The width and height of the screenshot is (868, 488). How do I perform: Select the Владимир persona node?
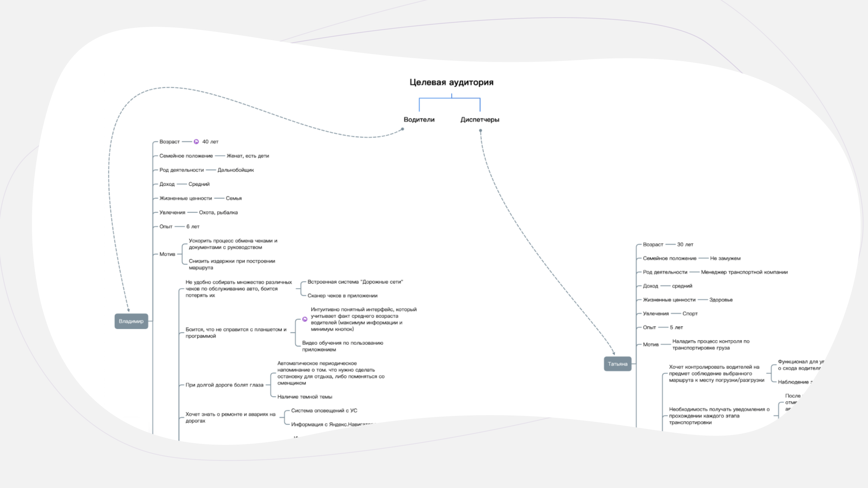point(131,321)
